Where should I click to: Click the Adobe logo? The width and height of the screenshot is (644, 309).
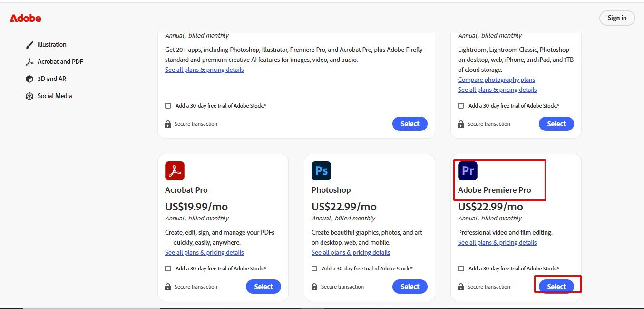click(x=25, y=18)
